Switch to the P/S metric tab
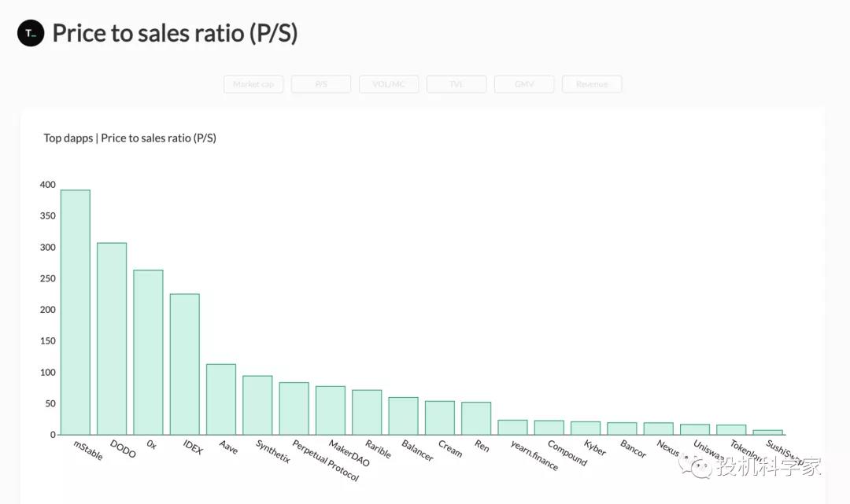 coord(321,84)
